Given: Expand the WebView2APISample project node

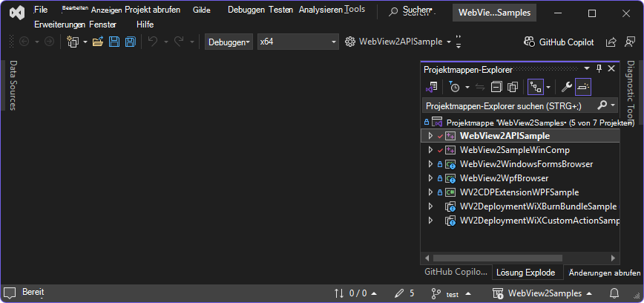Looking at the screenshot, I should coord(430,136).
